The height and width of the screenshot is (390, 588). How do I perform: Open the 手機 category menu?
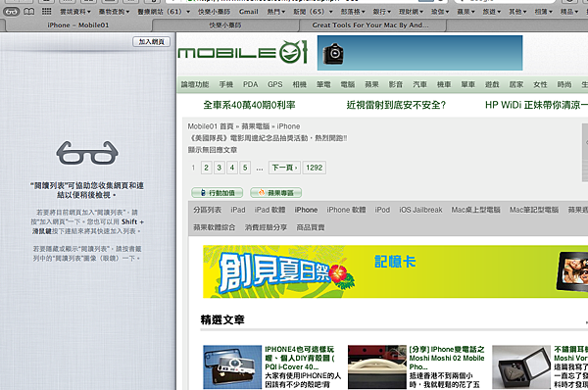point(226,84)
